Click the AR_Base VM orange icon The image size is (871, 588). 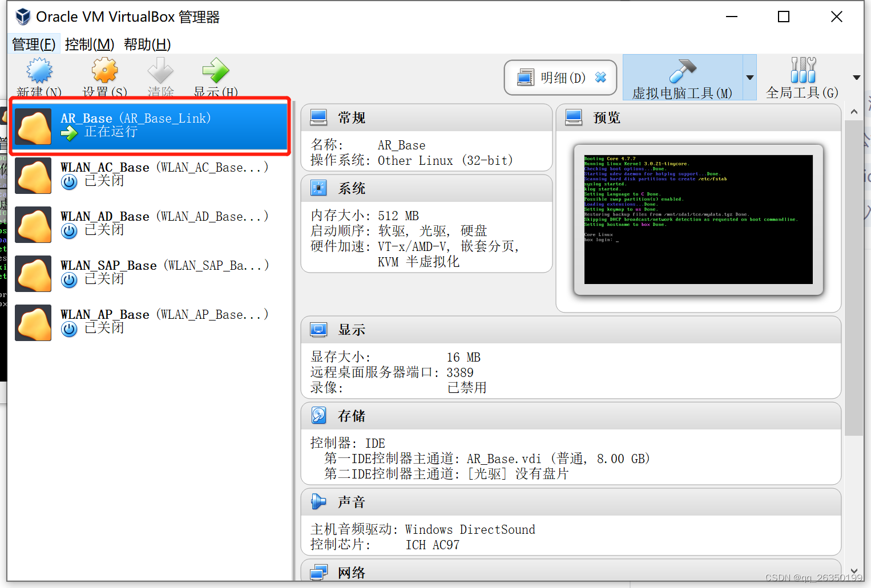[33, 127]
